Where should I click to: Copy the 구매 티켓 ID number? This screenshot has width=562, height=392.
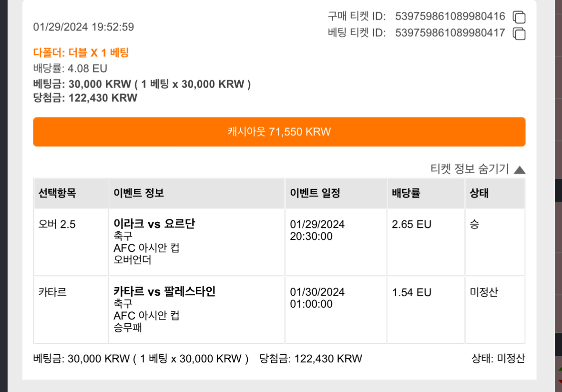pos(519,17)
